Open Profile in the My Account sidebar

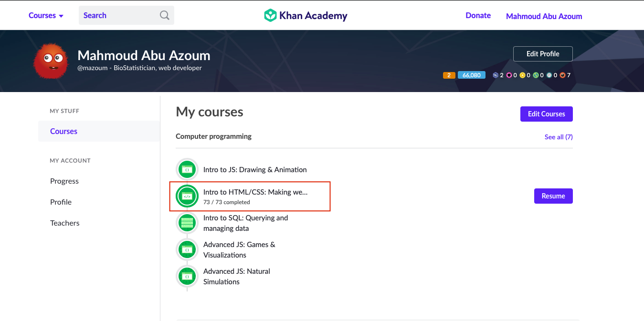coord(61,202)
